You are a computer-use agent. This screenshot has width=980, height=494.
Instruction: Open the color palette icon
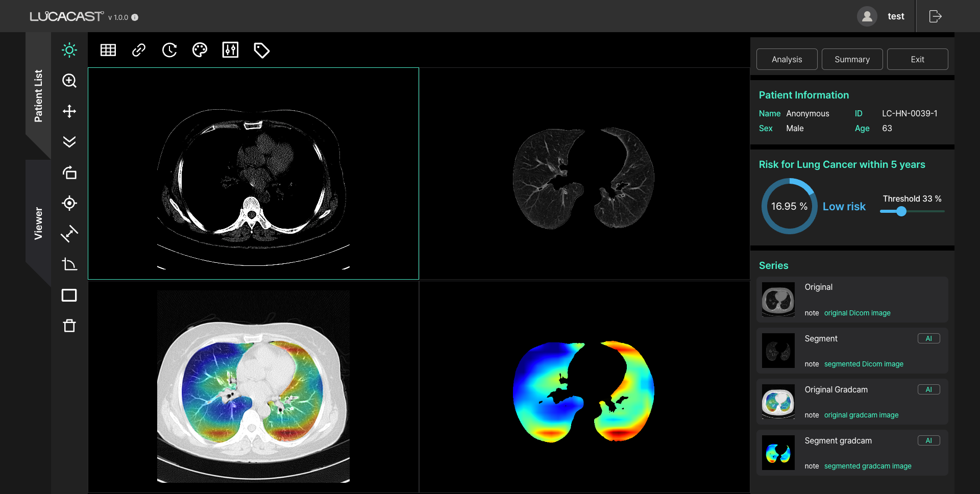point(200,50)
